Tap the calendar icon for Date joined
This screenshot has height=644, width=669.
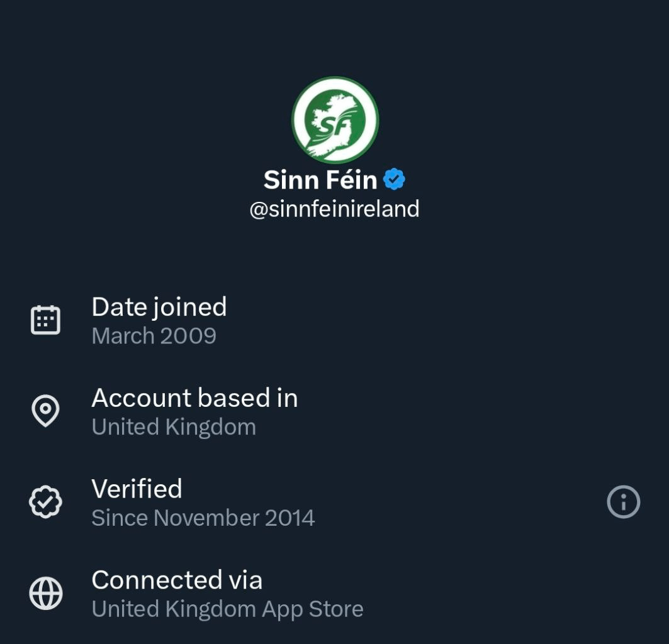45,320
